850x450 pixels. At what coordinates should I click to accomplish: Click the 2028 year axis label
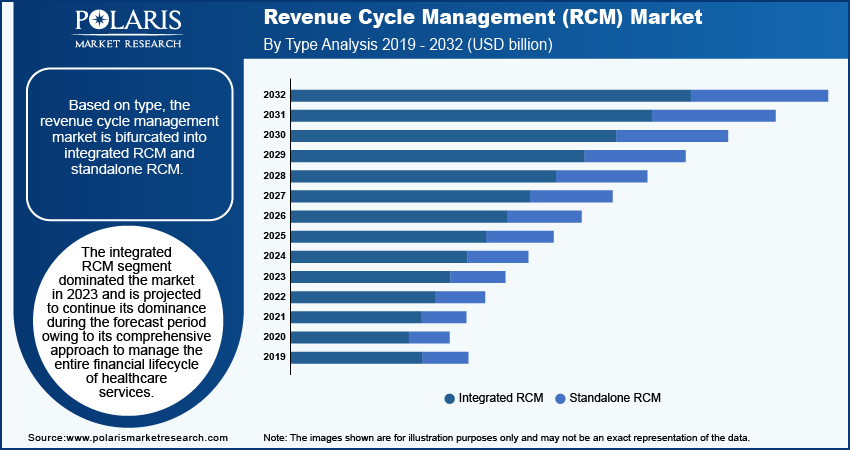coord(274,176)
